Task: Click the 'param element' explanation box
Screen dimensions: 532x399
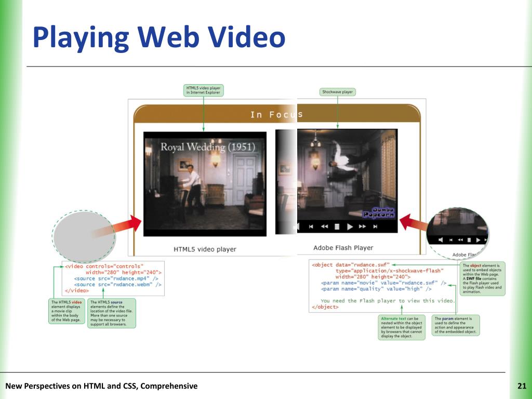Action: [x=456, y=325]
